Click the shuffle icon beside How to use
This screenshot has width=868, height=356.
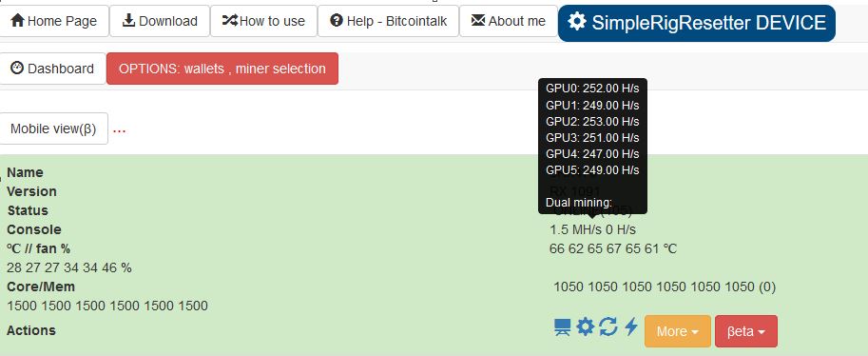230,21
